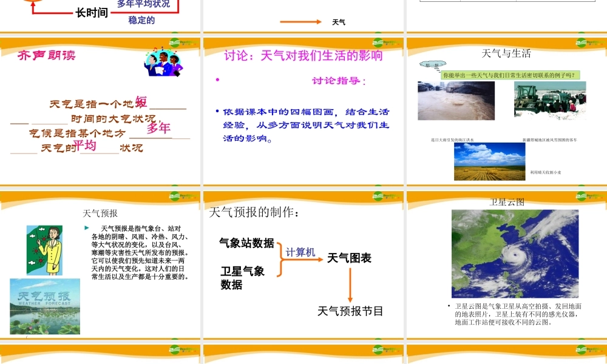Click the 齐声朗读 slide title
The image size is (607, 364).
point(47,55)
